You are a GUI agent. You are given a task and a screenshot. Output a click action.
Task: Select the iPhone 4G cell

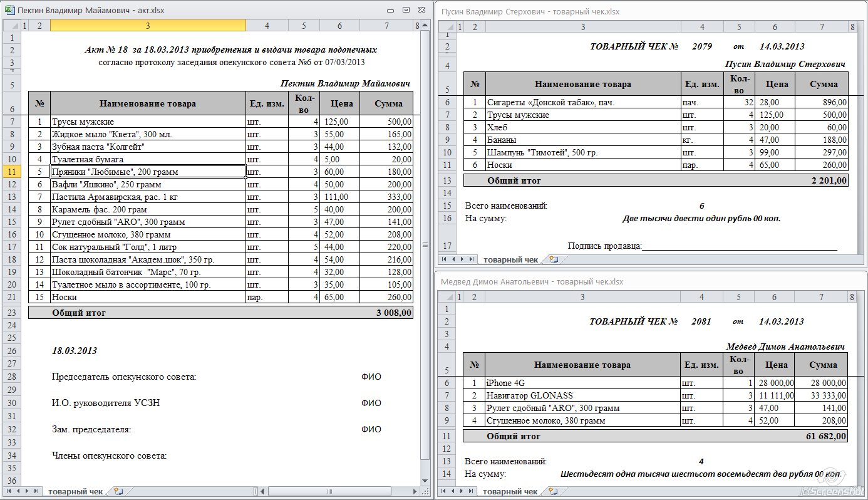coord(582,383)
